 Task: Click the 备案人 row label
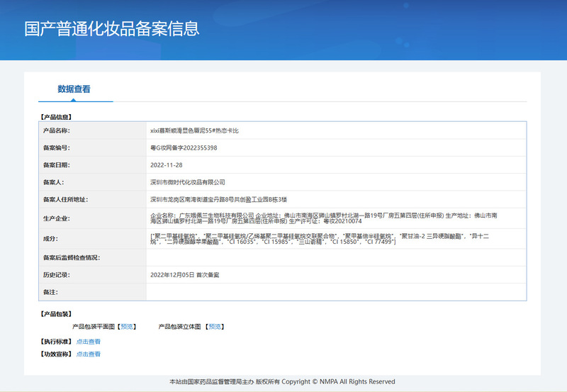pyautogui.click(x=54, y=182)
